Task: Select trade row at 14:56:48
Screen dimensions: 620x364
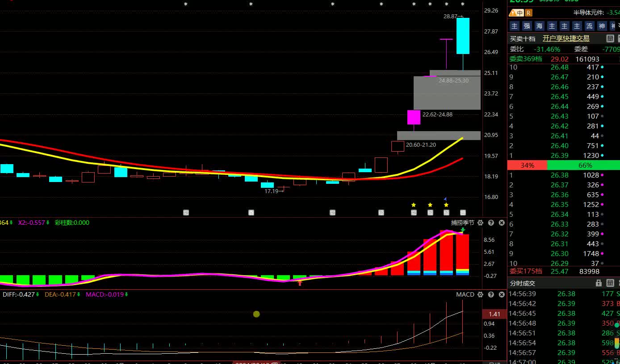Action: click(x=564, y=323)
